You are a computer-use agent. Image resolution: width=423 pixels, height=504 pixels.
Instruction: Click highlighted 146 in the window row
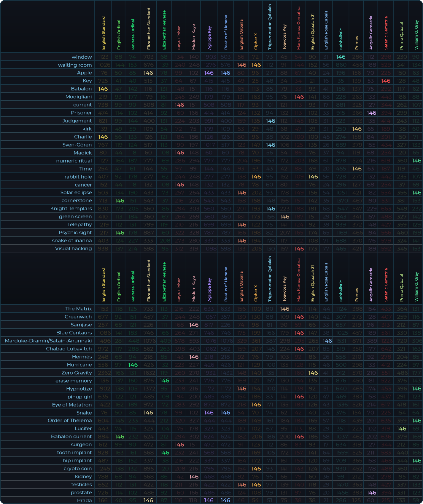[341, 57]
